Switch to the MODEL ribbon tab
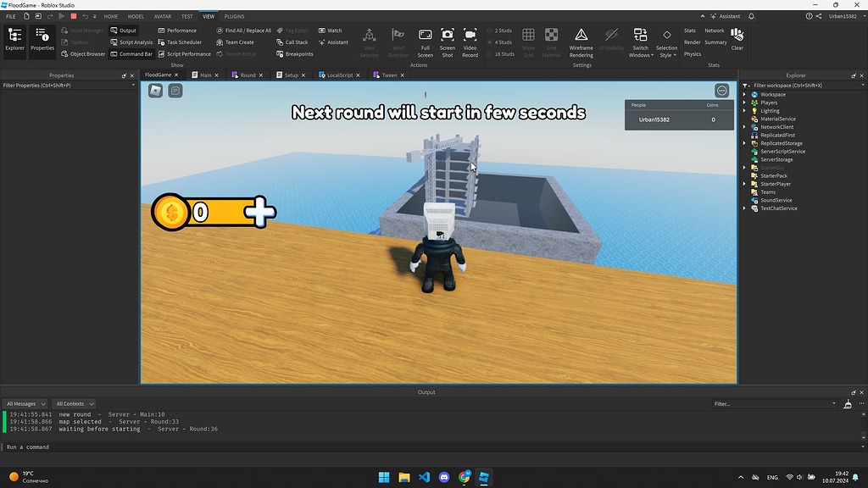Viewport: 868px width, 488px height. pos(136,15)
